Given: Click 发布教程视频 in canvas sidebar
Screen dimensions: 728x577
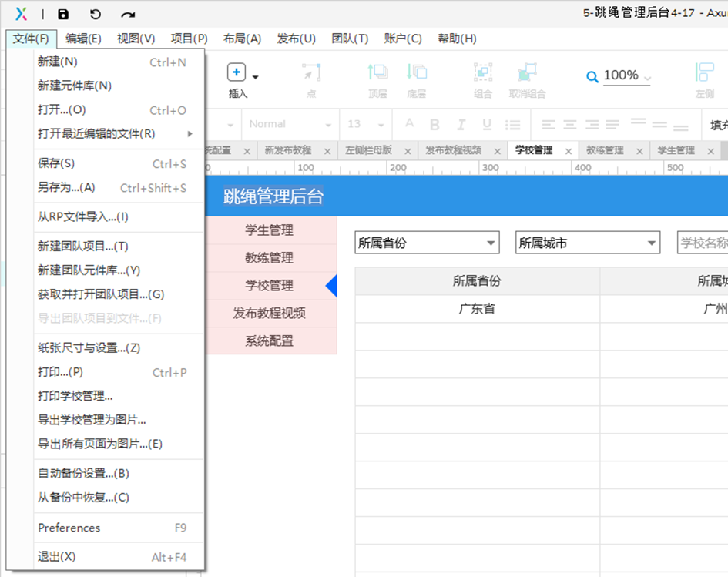Looking at the screenshot, I should click(270, 314).
